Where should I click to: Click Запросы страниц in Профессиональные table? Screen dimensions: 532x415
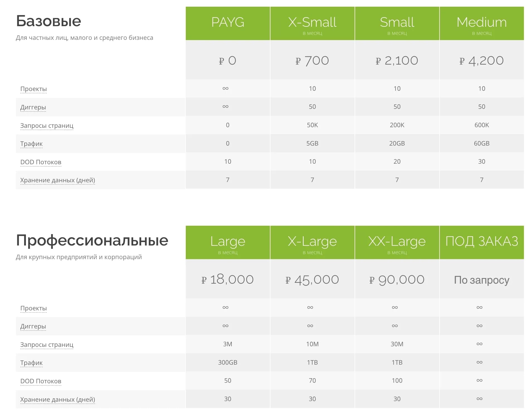(x=47, y=345)
